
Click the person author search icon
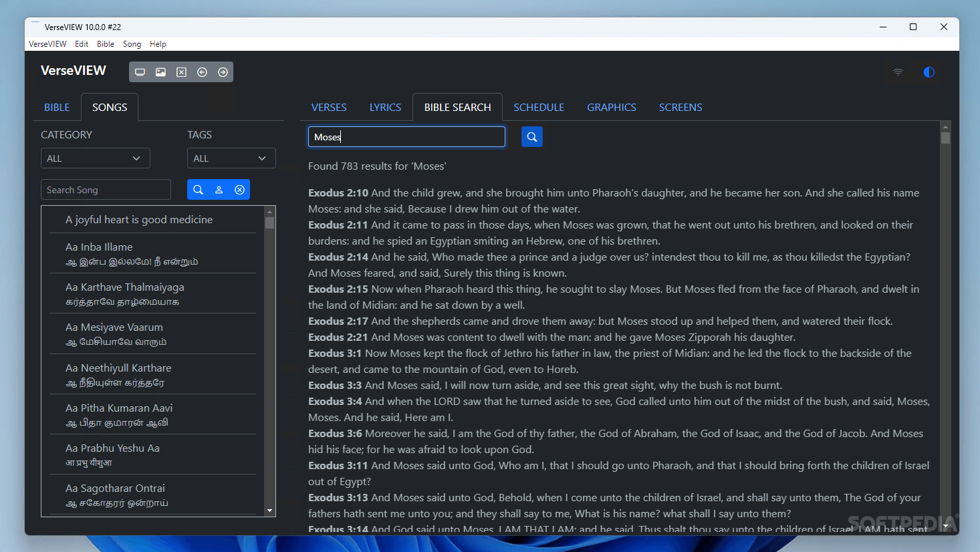219,190
